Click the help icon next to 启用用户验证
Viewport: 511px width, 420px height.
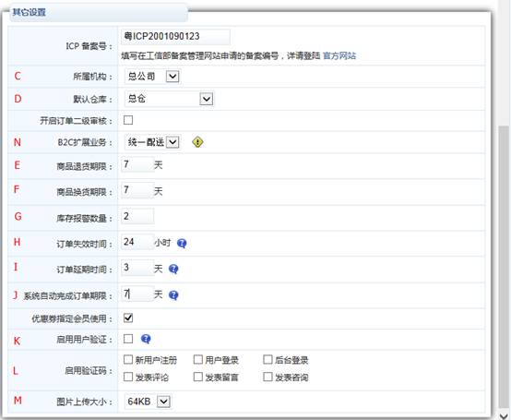(x=146, y=339)
